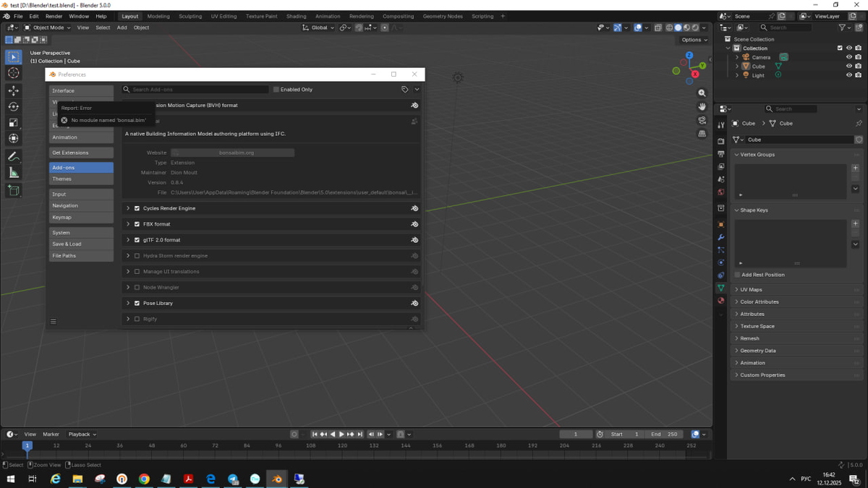868x488 pixels.
Task: Click the blue playhead marker at frame 1
Action: tap(27, 445)
